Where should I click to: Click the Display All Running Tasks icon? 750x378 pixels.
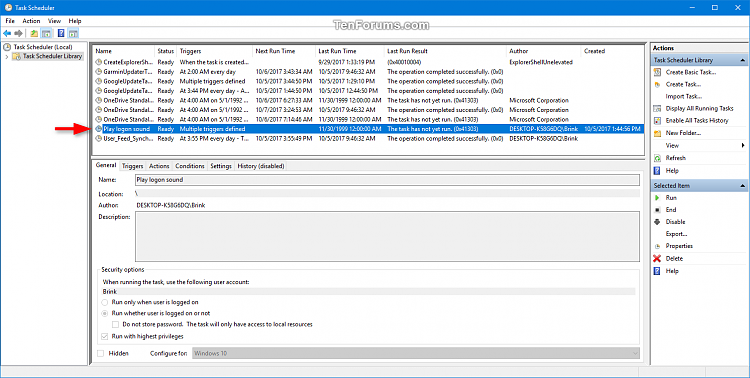pyautogui.click(x=657, y=109)
